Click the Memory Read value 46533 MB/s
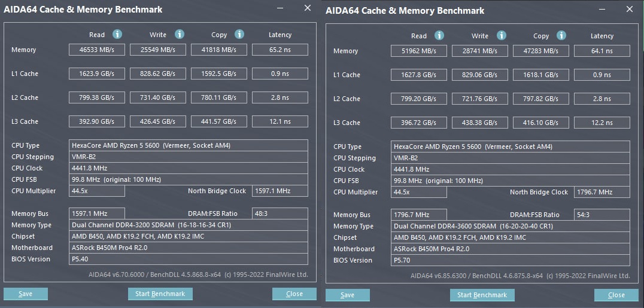 (x=96, y=50)
